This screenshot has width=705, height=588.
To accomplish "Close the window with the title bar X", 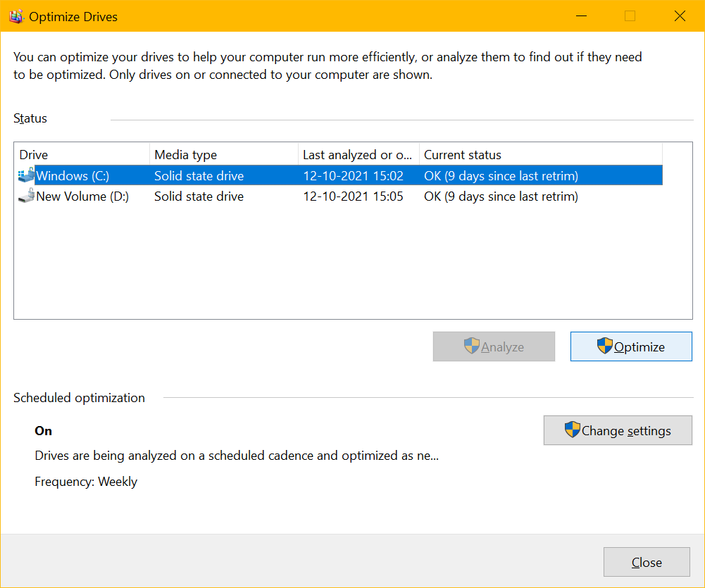I will tap(680, 16).
